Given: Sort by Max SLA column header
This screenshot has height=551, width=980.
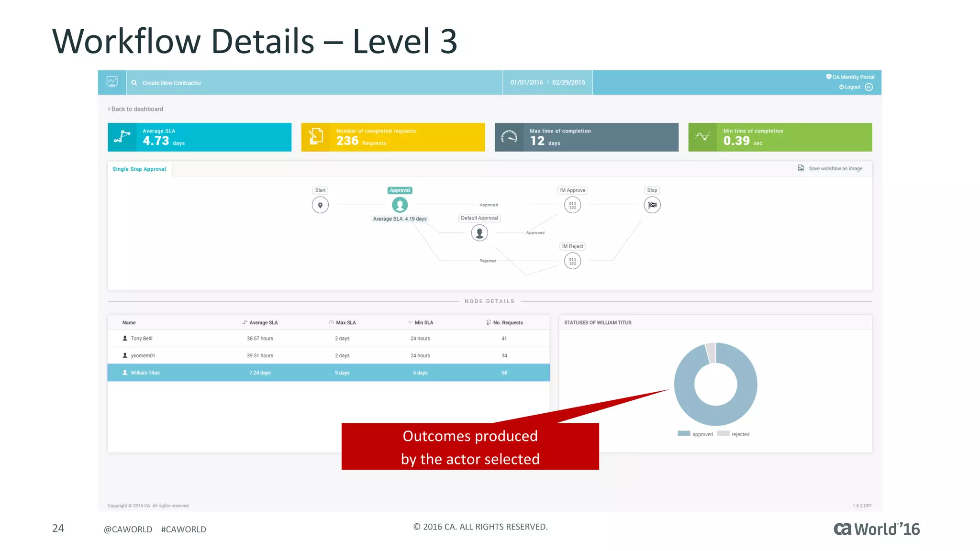Looking at the screenshot, I should coord(342,323).
